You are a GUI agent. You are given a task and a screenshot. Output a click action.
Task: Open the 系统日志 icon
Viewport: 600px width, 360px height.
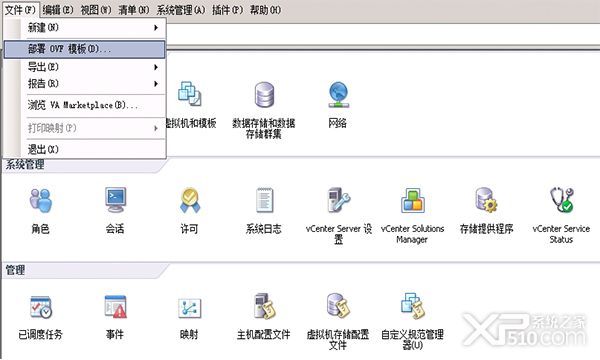click(264, 200)
